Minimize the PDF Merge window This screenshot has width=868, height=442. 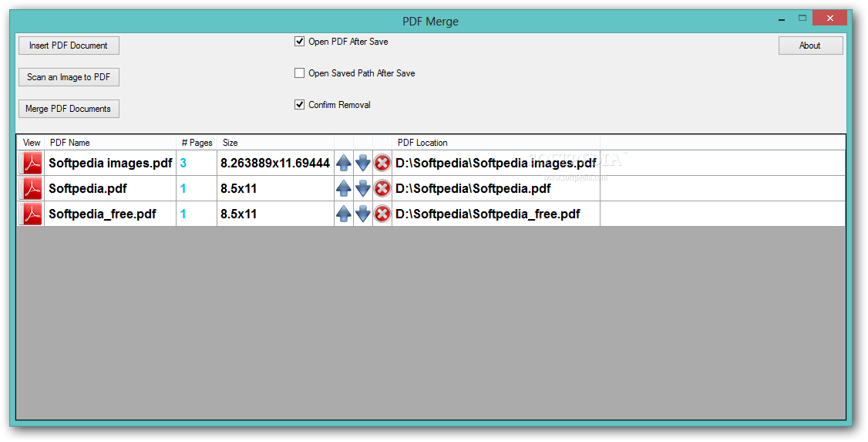[782, 19]
